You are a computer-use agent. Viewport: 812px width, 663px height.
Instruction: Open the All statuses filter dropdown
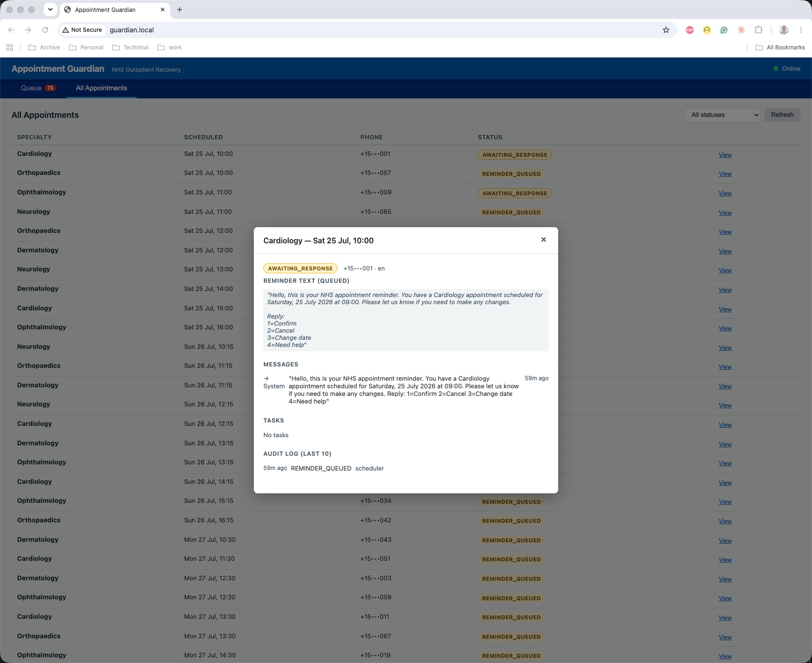pos(723,115)
